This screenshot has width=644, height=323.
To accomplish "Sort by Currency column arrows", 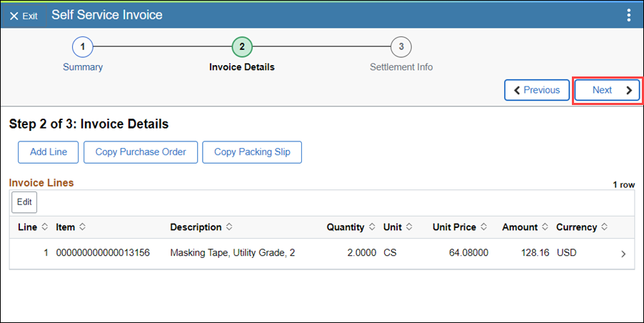I will click(x=605, y=227).
